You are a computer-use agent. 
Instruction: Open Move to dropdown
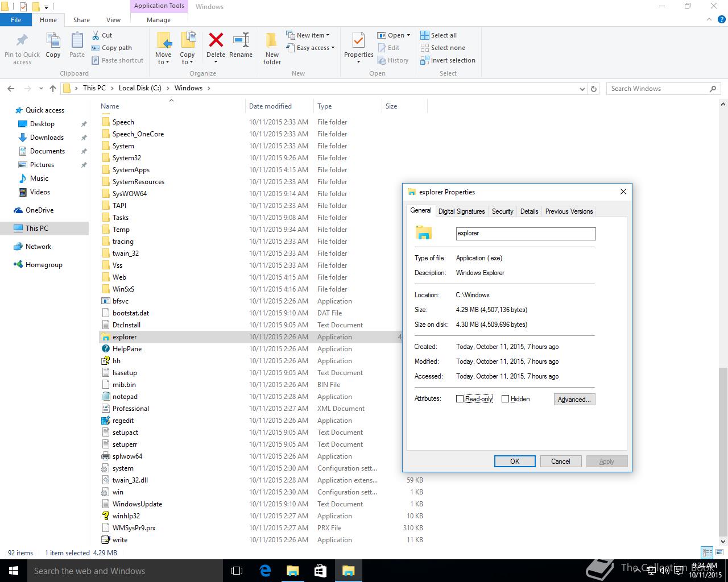point(163,59)
